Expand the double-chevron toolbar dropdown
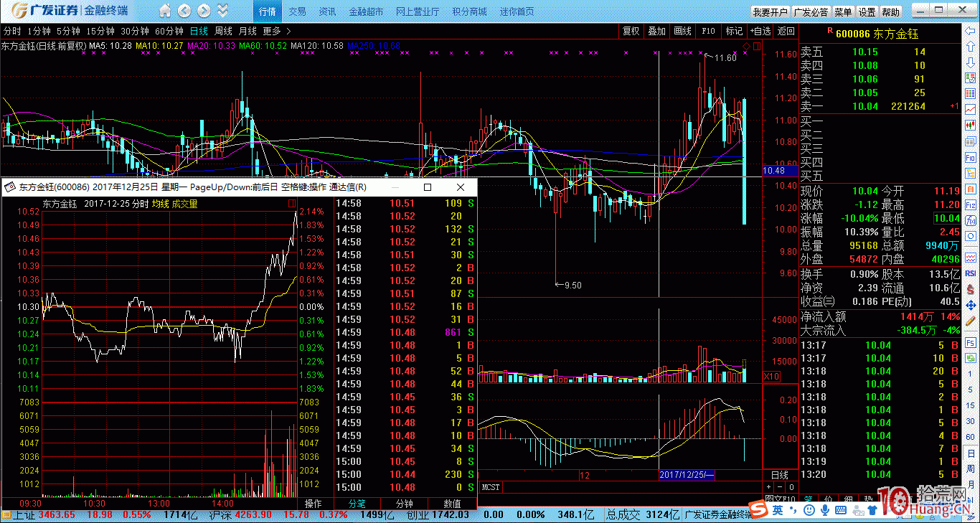980x523 pixels. [x=222, y=11]
